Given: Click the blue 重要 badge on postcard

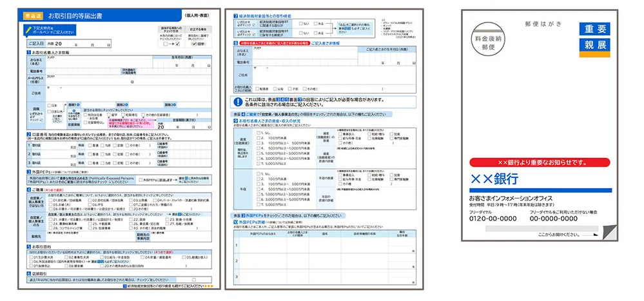Looking at the screenshot, I should pos(596,29).
